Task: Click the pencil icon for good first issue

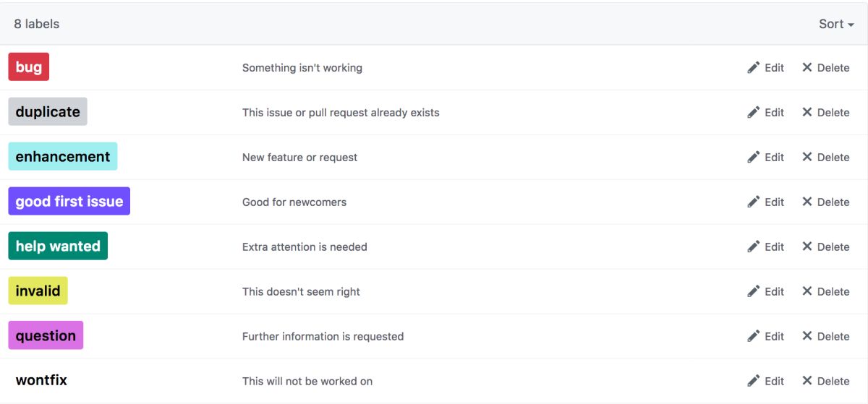Action: click(754, 202)
